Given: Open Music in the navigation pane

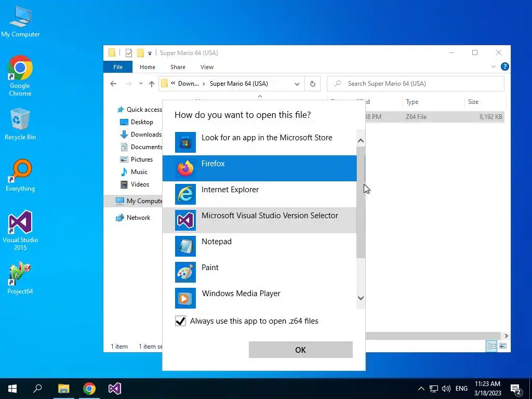Looking at the screenshot, I should pos(134,172).
